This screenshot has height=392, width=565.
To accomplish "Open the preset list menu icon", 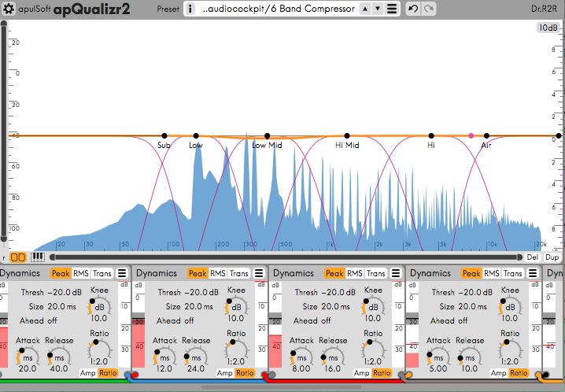I will click(392, 9).
